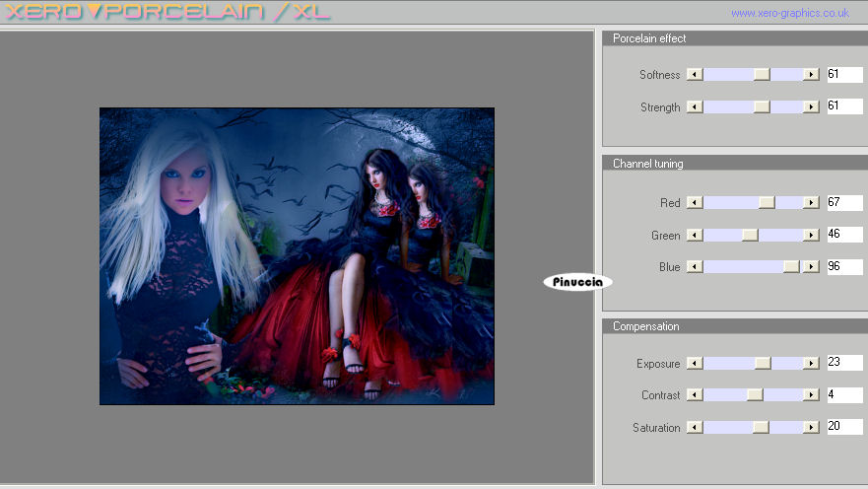The height and width of the screenshot is (489, 868).
Task: Click the Blue value field showing 96
Action: point(844,266)
